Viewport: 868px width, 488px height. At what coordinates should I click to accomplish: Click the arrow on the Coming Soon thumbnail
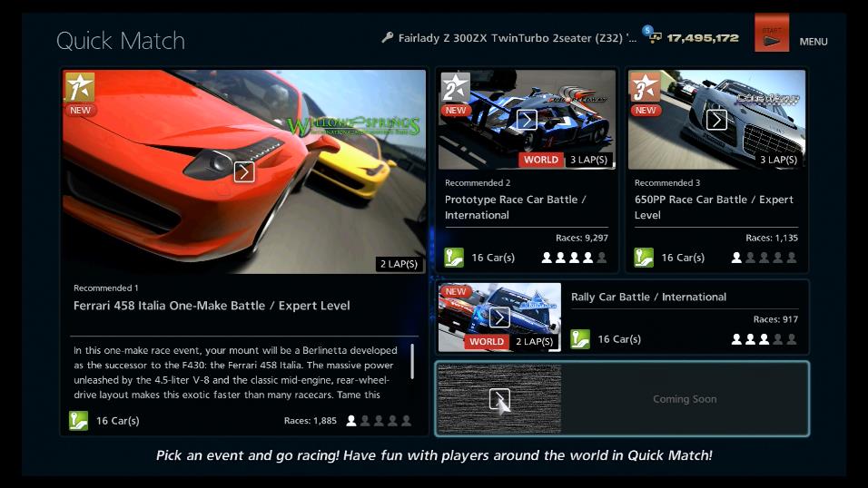(x=499, y=399)
